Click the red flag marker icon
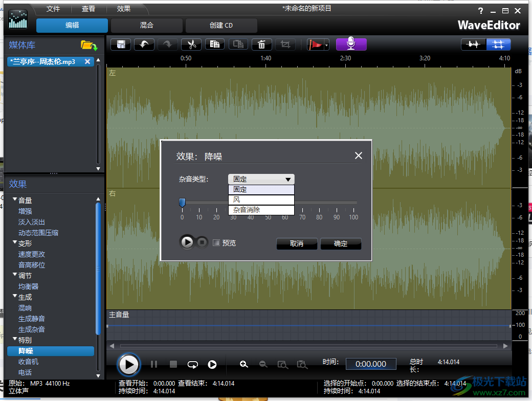 pyautogui.click(x=315, y=44)
